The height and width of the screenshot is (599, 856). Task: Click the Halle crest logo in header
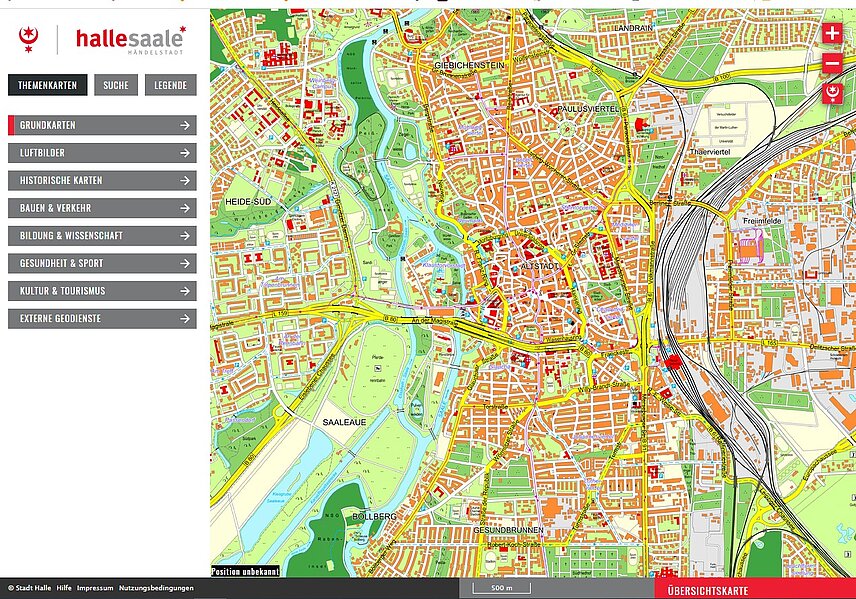(x=29, y=39)
